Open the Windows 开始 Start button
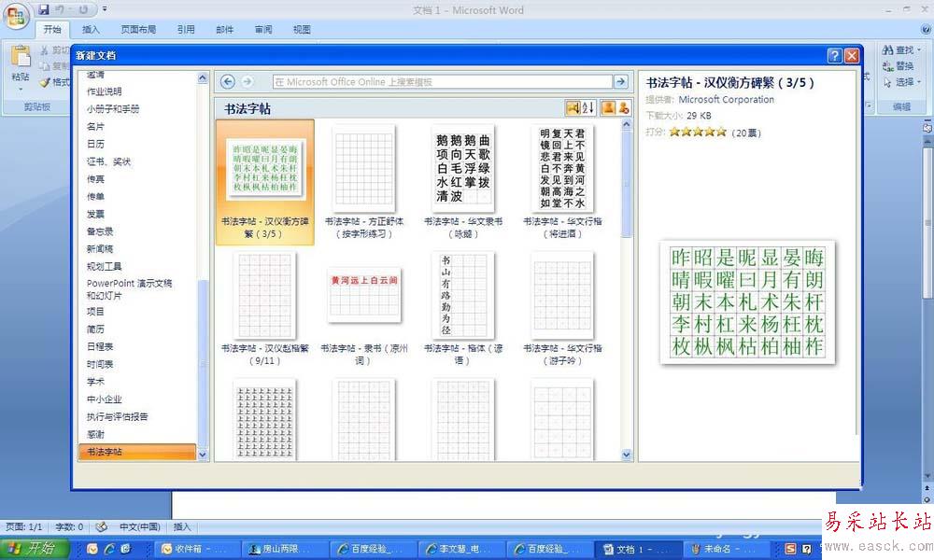The width and height of the screenshot is (934, 560). [35, 549]
